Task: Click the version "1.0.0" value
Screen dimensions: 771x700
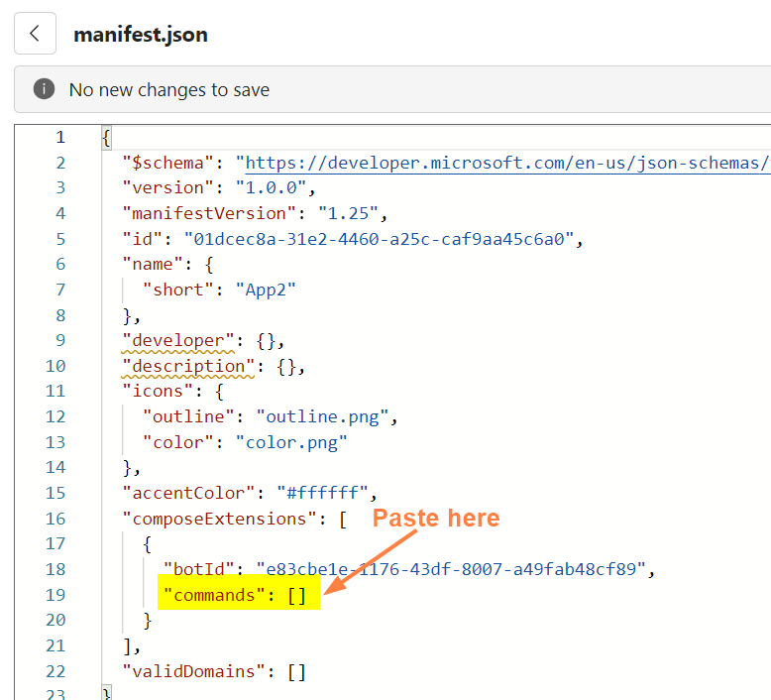Action: (x=271, y=188)
